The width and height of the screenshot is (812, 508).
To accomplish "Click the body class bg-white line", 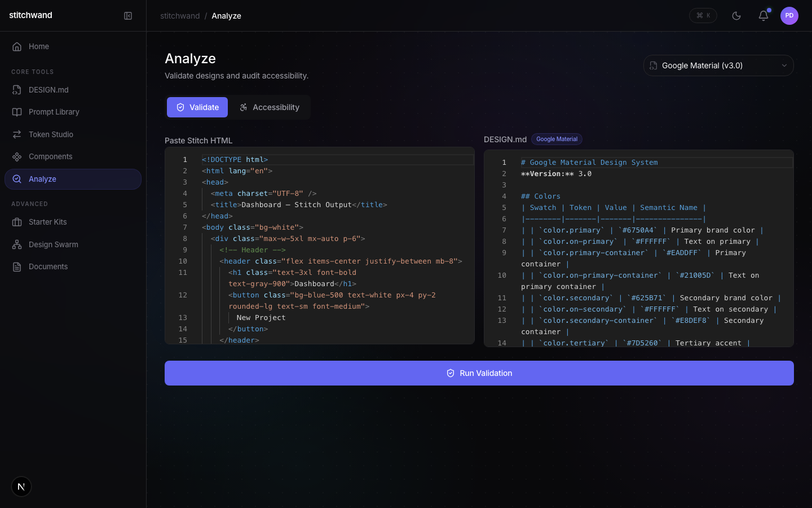I will tap(253, 227).
